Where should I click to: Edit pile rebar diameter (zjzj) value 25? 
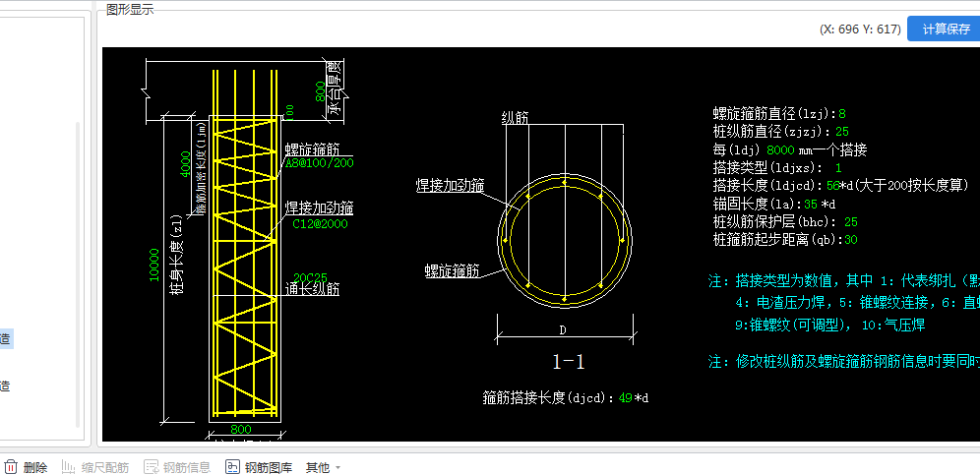tap(842, 132)
